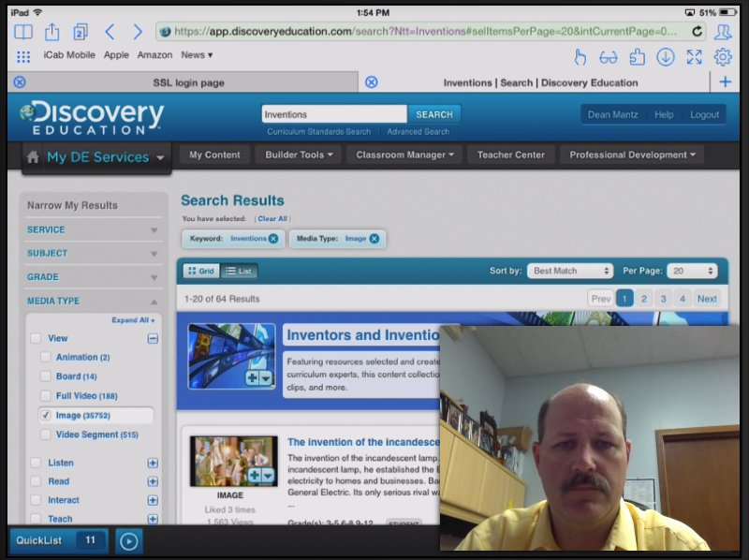Play the QuickList contents
This screenshot has width=749, height=560.
129,541
